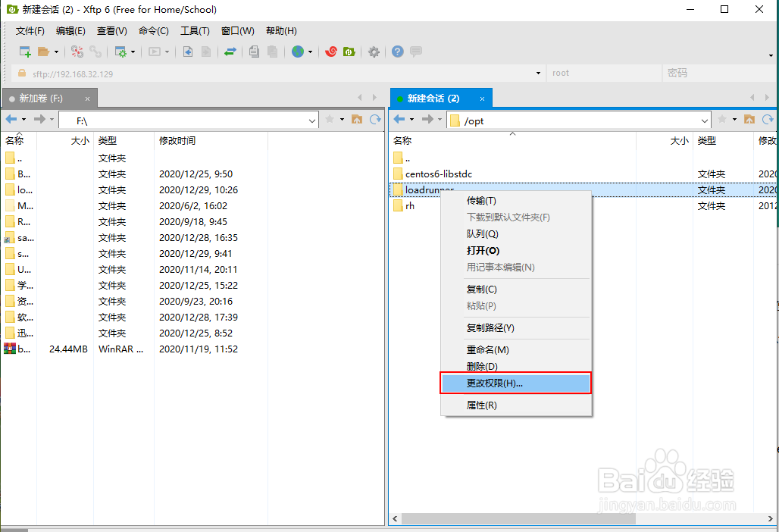Click the red Xshell swirl icon
The width and height of the screenshot is (779, 532).
(331, 52)
